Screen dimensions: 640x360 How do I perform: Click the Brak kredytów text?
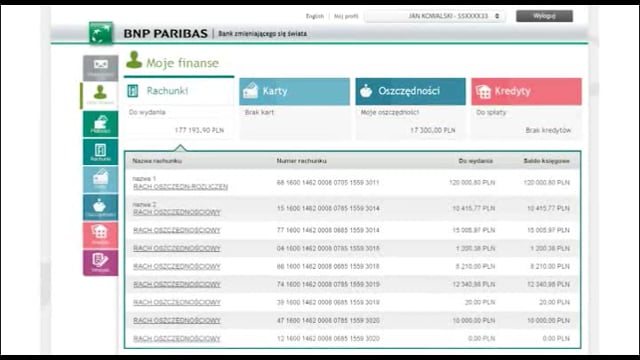(x=548, y=130)
